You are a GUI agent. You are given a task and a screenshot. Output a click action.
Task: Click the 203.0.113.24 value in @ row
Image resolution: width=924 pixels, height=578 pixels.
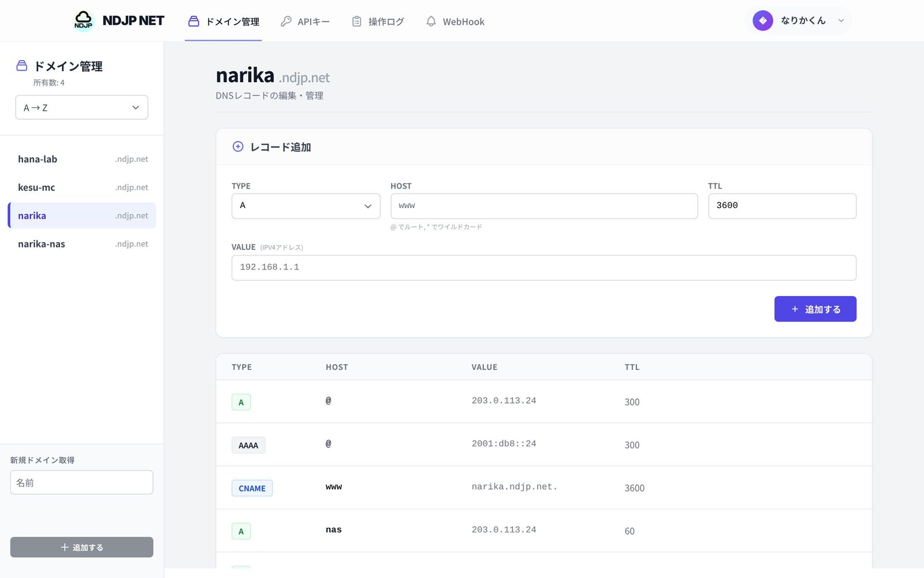(x=504, y=401)
